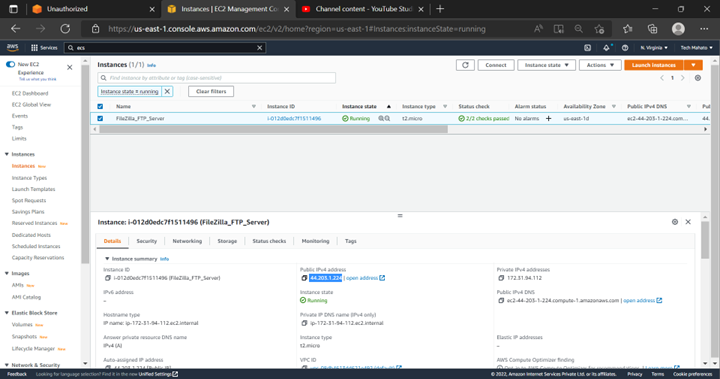This screenshot has height=379, width=720.
Task: Switch to Networking tab
Action: [187, 241]
